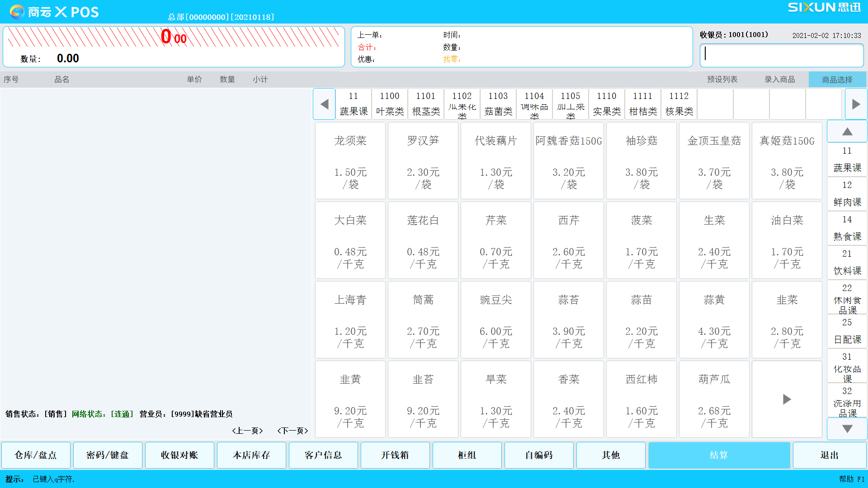This screenshot has width=868, height=488.
Task: Add 莲花白 product to order
Action: pos(423,240)
